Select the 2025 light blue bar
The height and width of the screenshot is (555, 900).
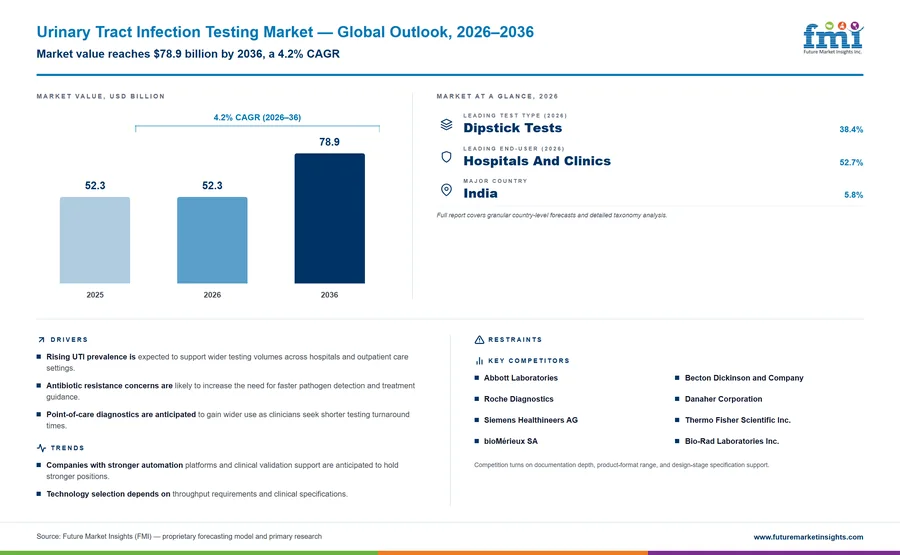[95, 240]
